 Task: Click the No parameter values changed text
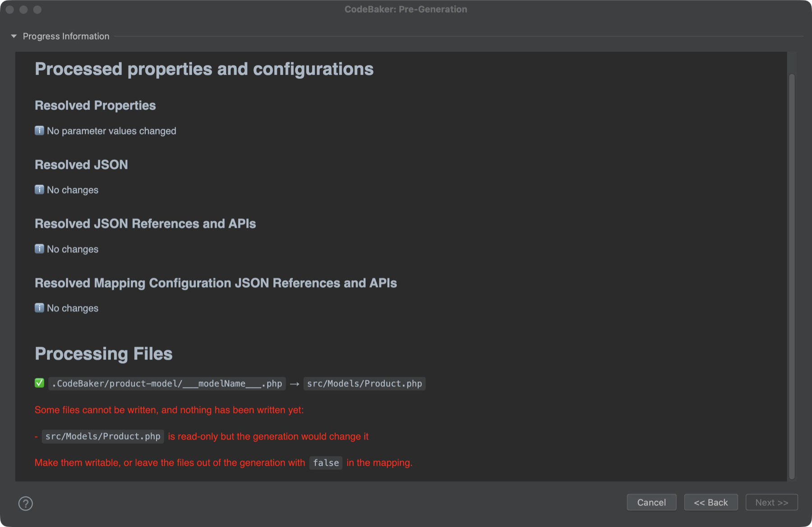click(111, 131)
